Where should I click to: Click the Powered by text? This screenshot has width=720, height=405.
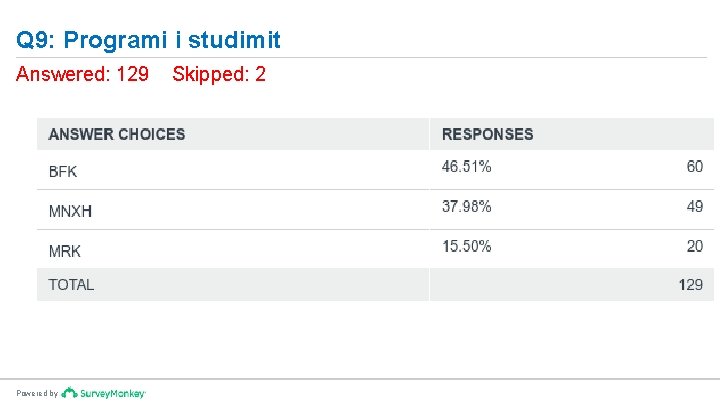pyautogui.click(x=37, y=394)
